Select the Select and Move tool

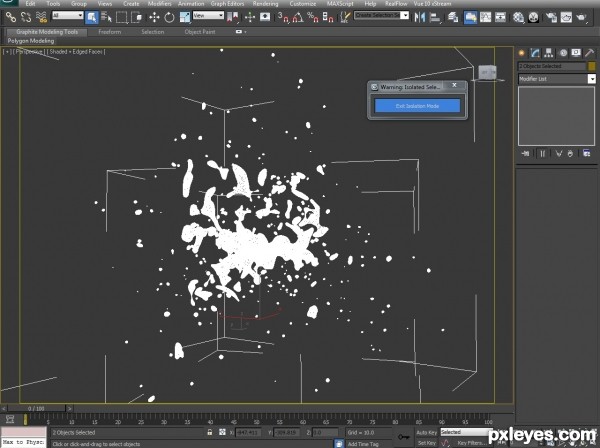(154, 17)
